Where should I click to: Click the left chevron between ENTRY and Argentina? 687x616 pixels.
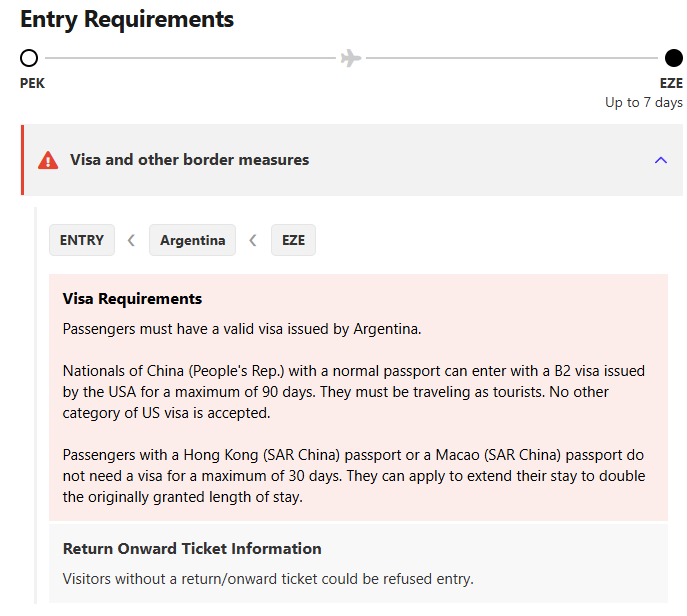tap(131, 240)
